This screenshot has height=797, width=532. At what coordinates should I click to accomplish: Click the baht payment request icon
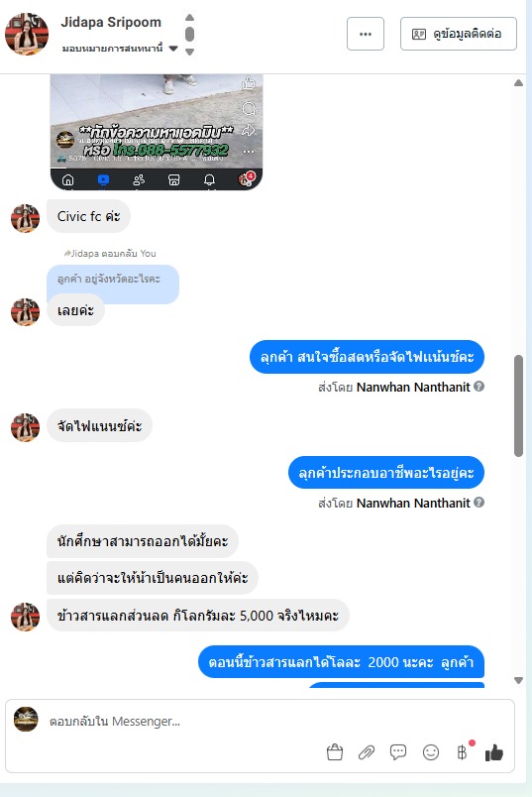point(463,752)
